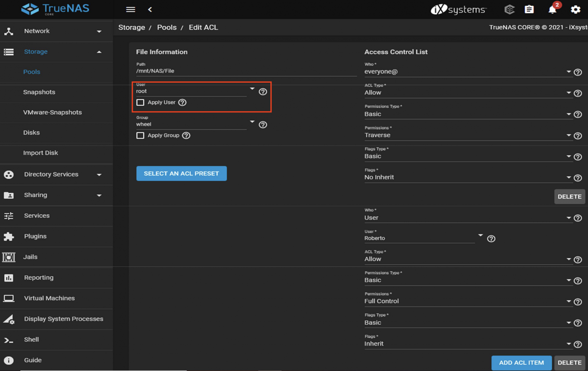Click the Plugins puzzle piece icon
588x371 pixels.
tap(9, 237)
